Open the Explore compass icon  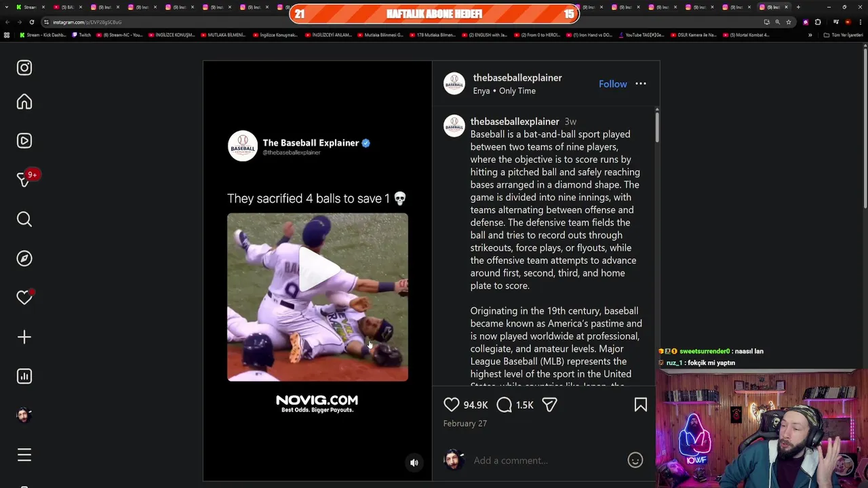[24, 258]
